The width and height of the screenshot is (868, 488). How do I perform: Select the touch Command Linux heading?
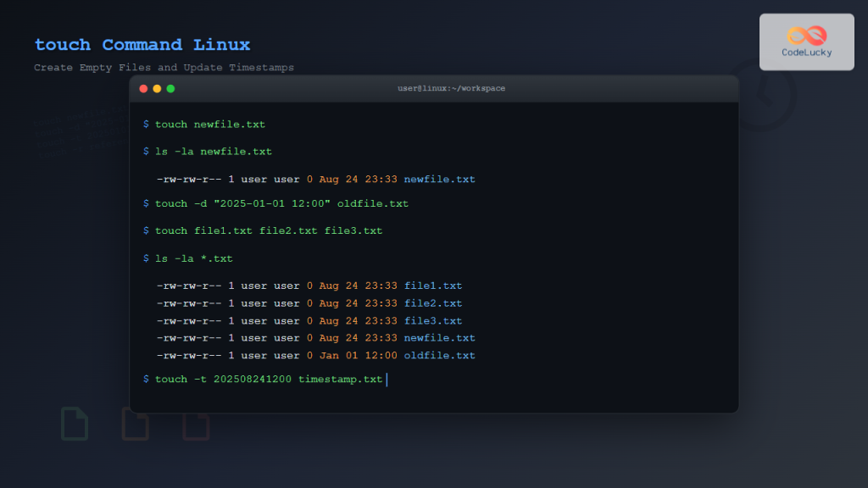pos(142,44)
